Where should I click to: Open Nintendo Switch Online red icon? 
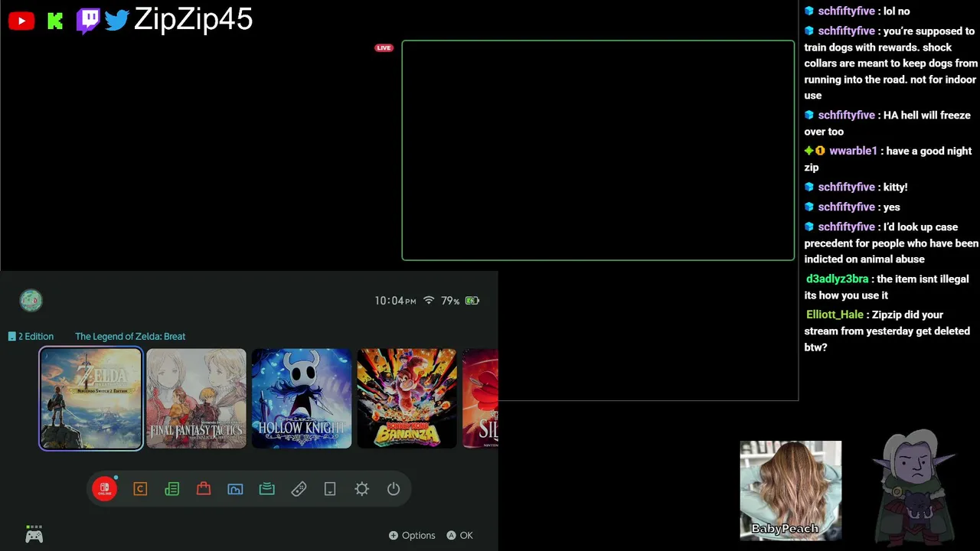click(x=105, y=489)
